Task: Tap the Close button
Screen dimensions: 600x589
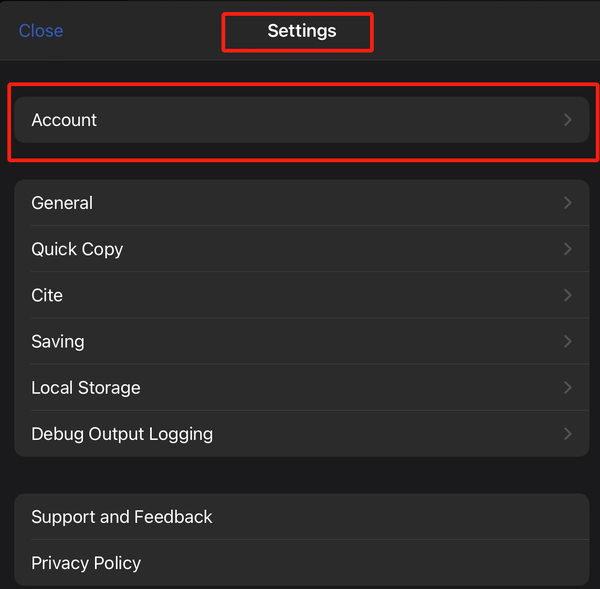Action: 41,31
